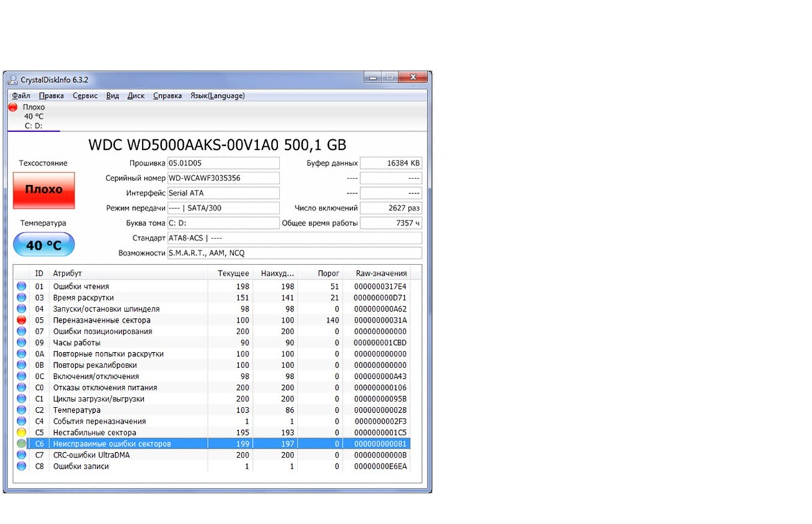Click the Интерфейс field Serial ATA
This screenshot has width=812, height=524.
[224, 193]
